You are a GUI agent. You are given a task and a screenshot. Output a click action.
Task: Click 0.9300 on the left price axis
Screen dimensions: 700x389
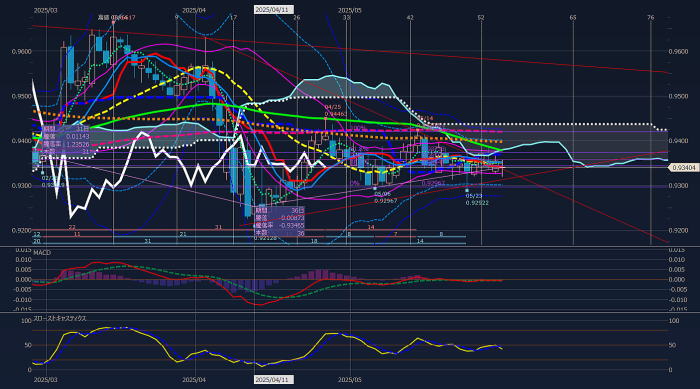[21, 186]
